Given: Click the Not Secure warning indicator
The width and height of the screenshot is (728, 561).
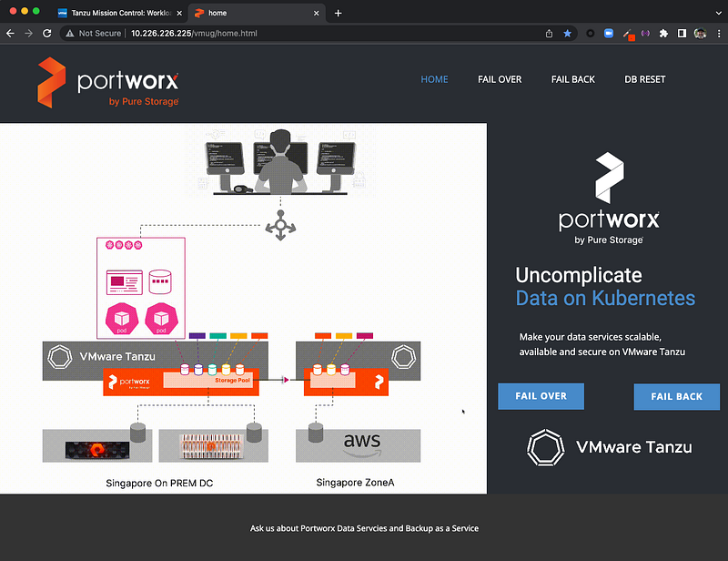Looking at the screenshot, I should 94,34.
